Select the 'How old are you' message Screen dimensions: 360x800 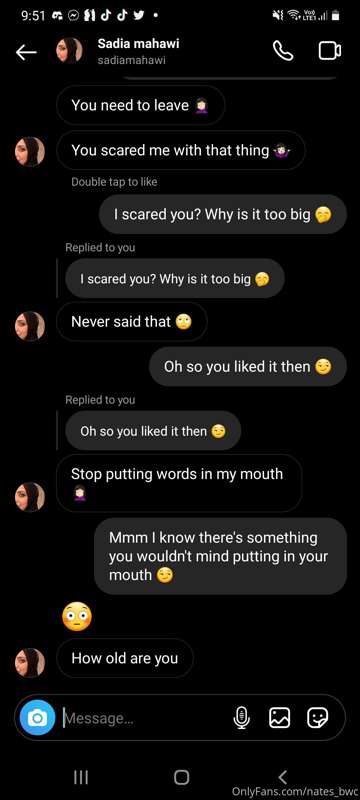pyautogui.click(x=125, y=658)
